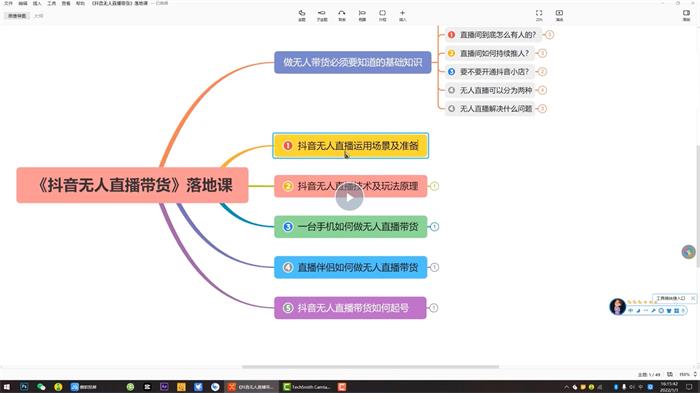Click the priority 4 marker on 直播伴侣如何做无人直播带货
This screenshot has height=393, width=700.
[288, 268]
